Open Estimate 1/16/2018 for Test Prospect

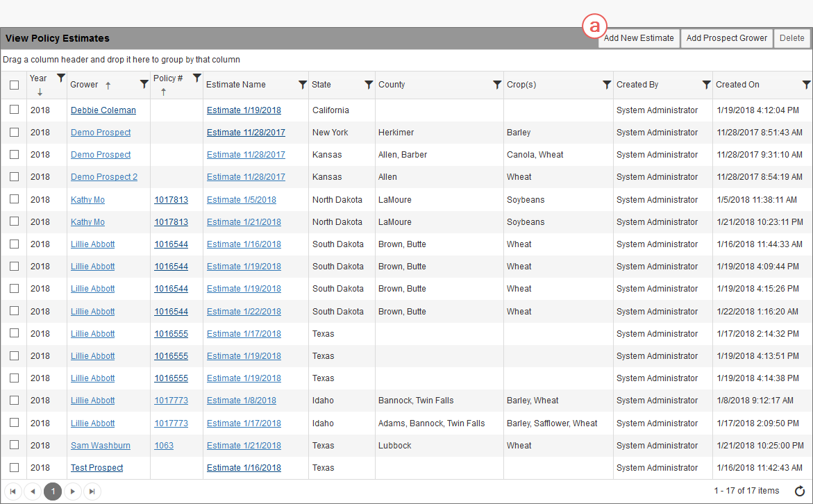click(x=244, y=468)
